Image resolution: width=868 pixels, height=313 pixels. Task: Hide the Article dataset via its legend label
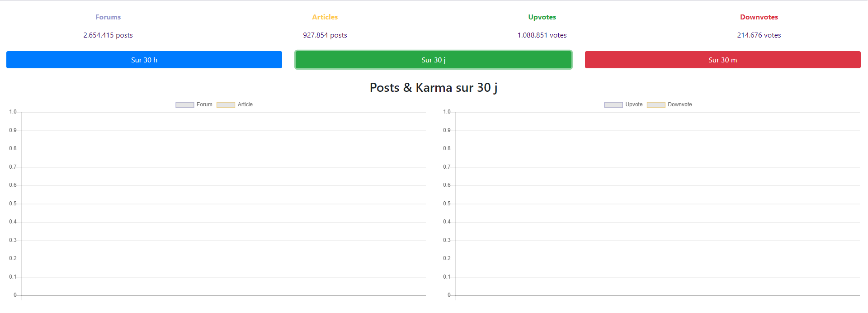tap(245, 104)
